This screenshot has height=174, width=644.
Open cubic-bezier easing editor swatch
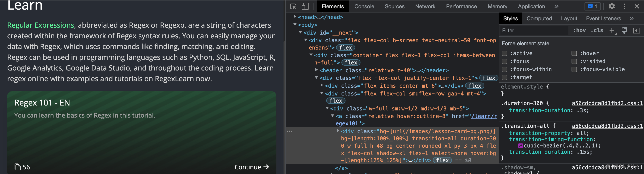[x=521, y=146]
